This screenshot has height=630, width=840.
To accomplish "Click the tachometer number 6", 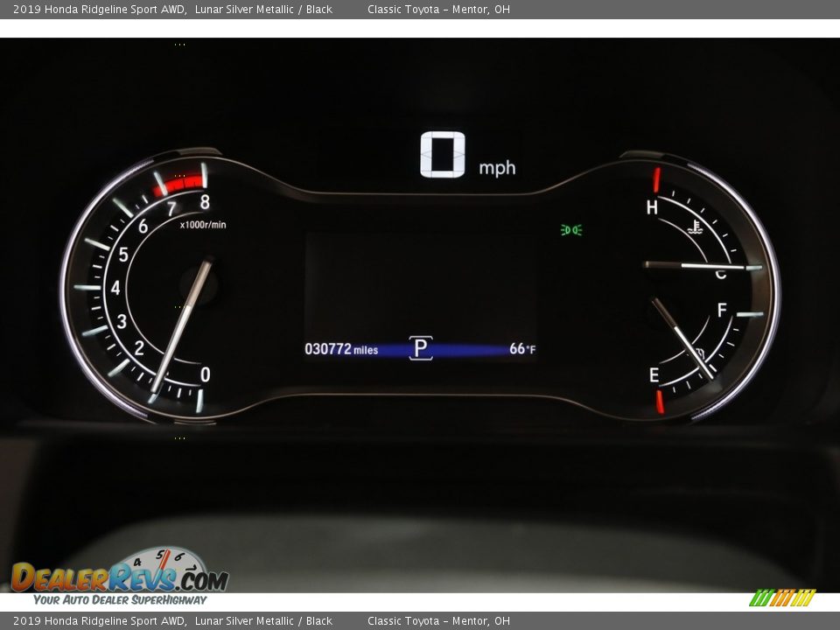I will [143, 227].
